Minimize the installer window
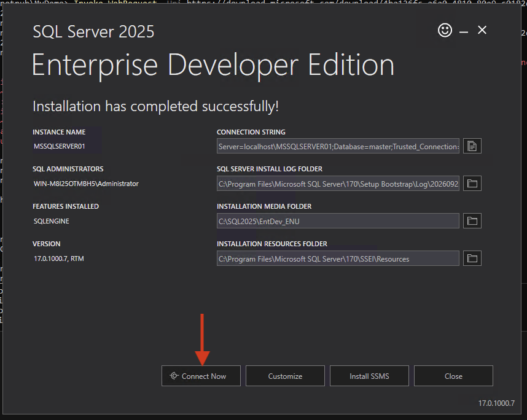Image resolution: width=527 pixels, height=420 pixels. click(464, 32)
